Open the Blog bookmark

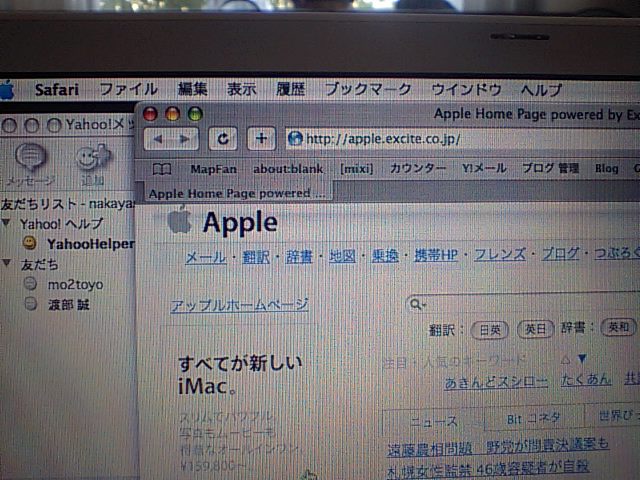(x=607, y=168)
